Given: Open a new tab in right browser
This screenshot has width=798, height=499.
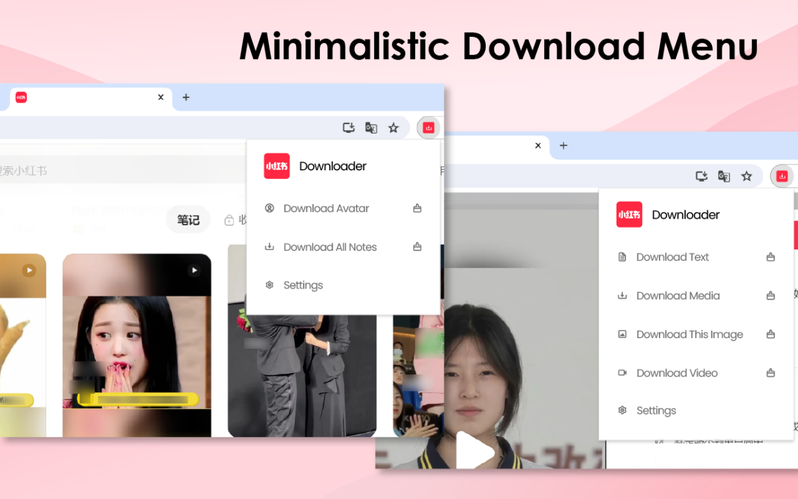Looking at the screenshot, I should (x=563, y=146).
